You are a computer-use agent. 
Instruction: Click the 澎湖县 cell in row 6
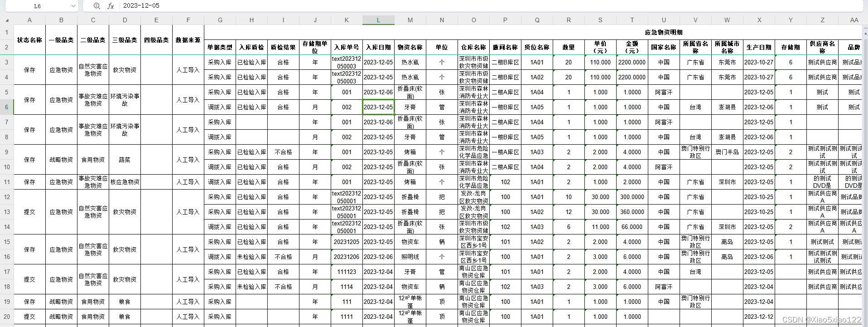click(727, 107)
